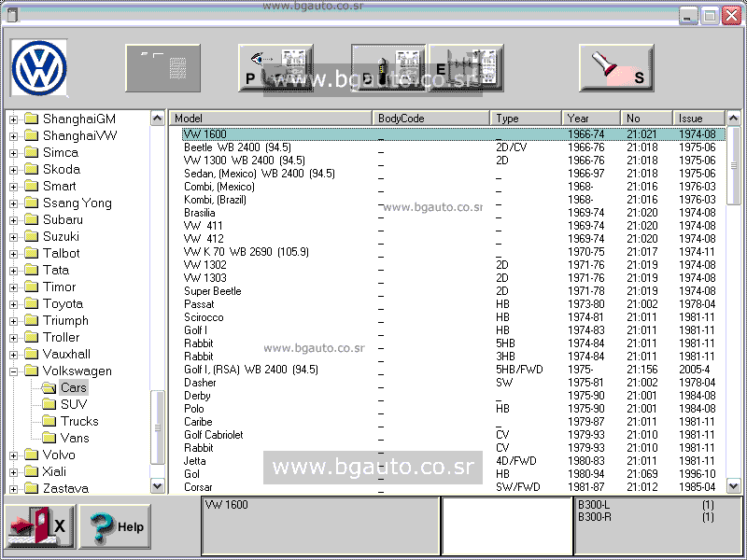Select the Ssang Yong tree label

coord(78,203)
